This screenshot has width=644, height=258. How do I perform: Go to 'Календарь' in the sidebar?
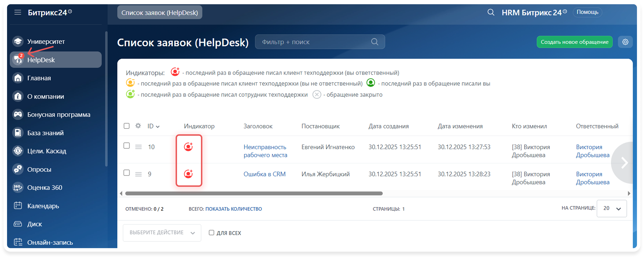43,206
